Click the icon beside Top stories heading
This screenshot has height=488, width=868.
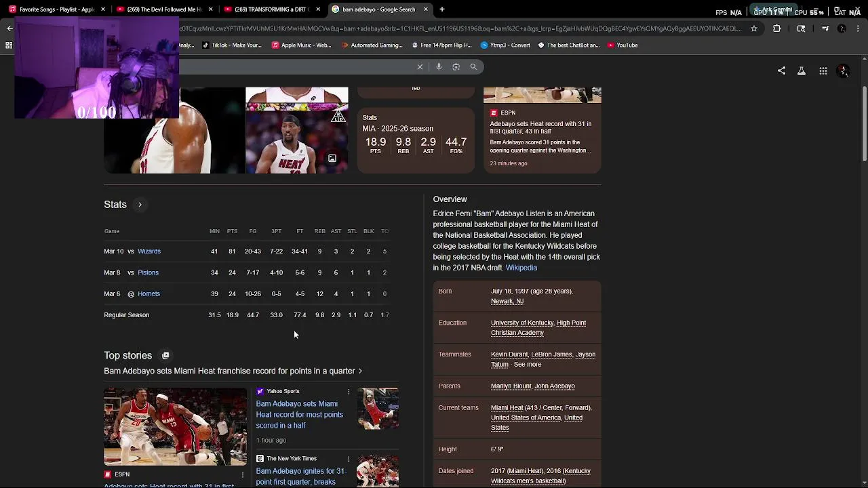tap(165, 355)
